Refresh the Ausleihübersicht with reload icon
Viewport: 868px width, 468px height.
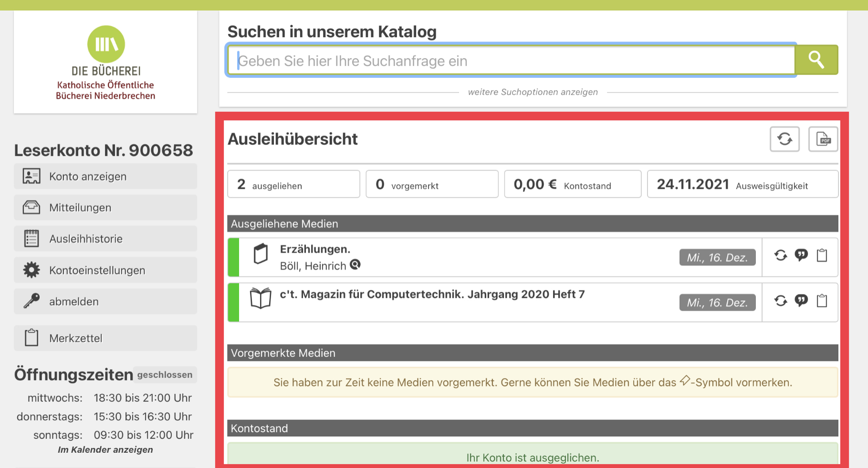784,139
